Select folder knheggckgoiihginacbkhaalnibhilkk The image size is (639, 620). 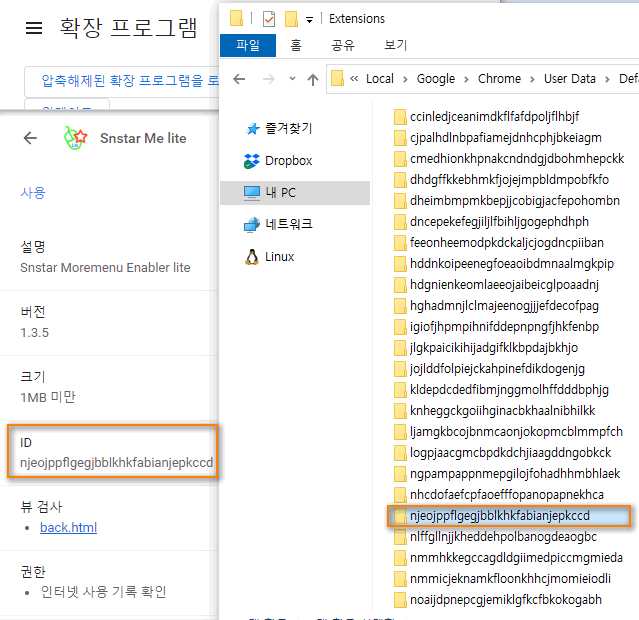tap(495, 410)
